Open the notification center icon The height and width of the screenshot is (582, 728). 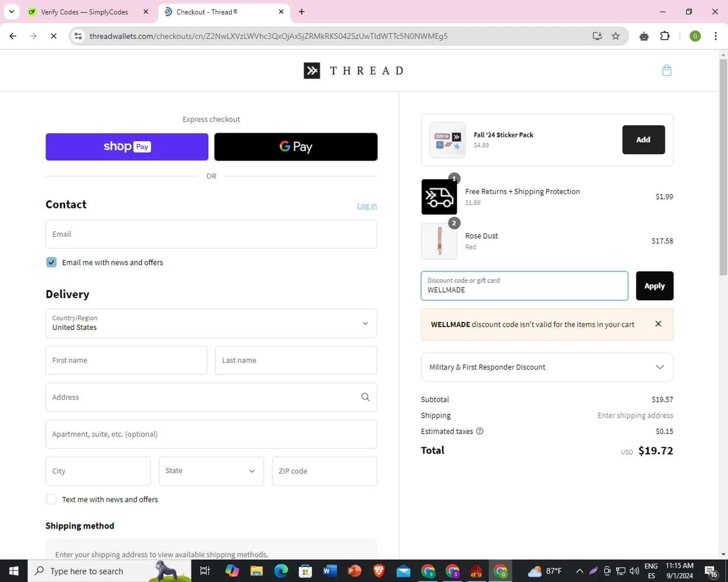coord(711,571)
